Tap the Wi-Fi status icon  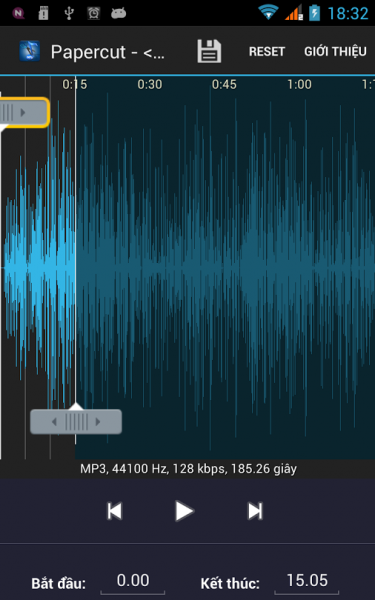(x=268, y=12)
